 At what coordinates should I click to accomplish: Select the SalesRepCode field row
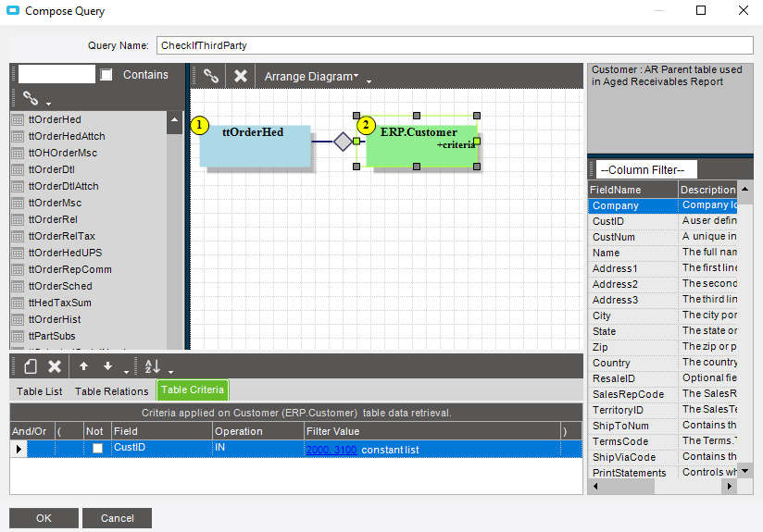[662, 394]
